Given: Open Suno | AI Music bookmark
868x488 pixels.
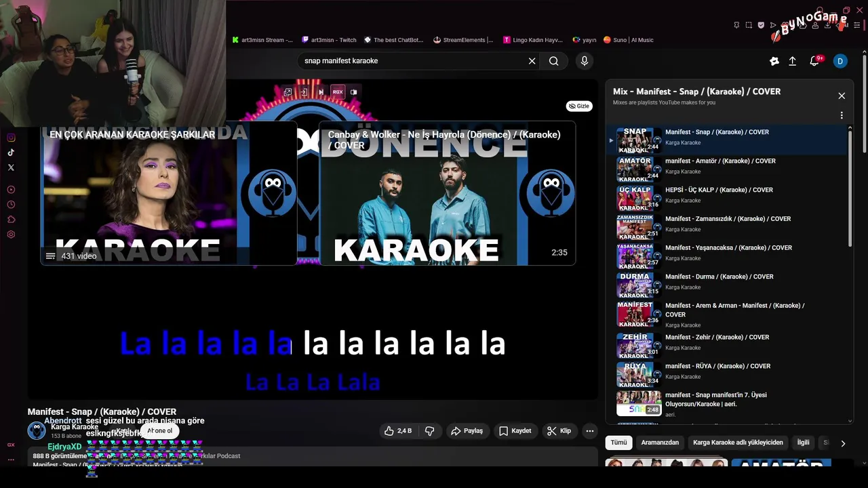Looking at the screenshot, I should point(629,40).
